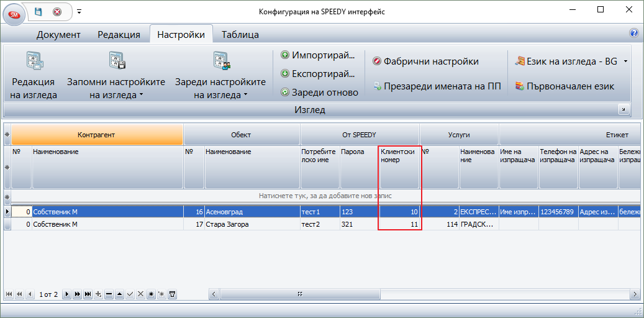The image size is (644, 318).
Task: Click Първоначален език
Action: click(x=565, y=86)
